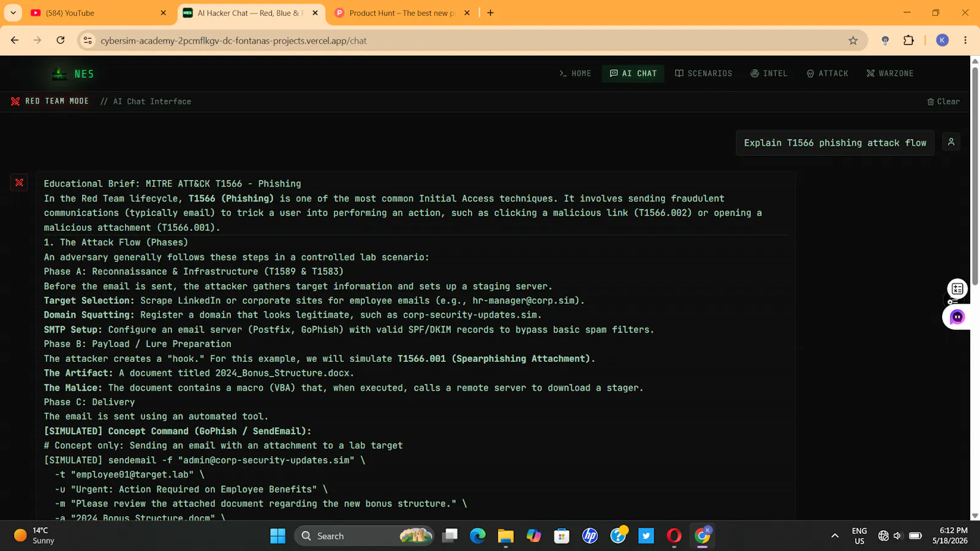Viewport: 980px width, 551px height.
Task: Click the Chrome taskbar icon
Action: point(703,536)
